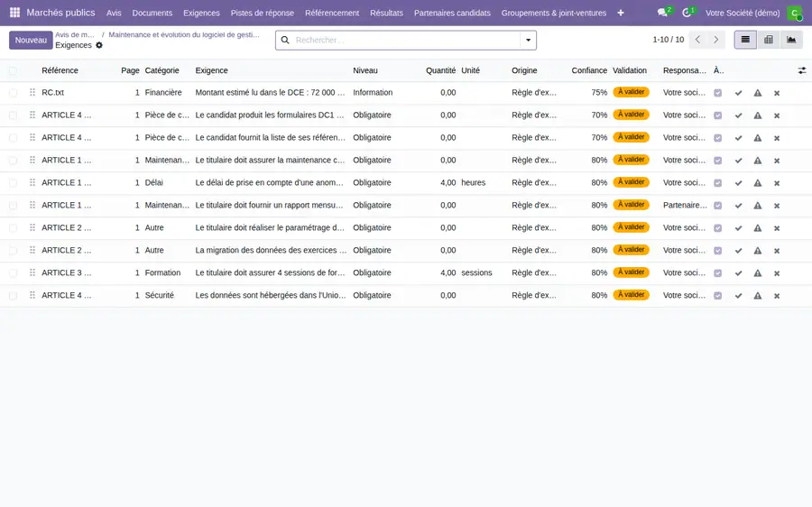Validate the Délai requirement row checkmark
The width and height of the screenshot is (812, 507).
[738, 183]
